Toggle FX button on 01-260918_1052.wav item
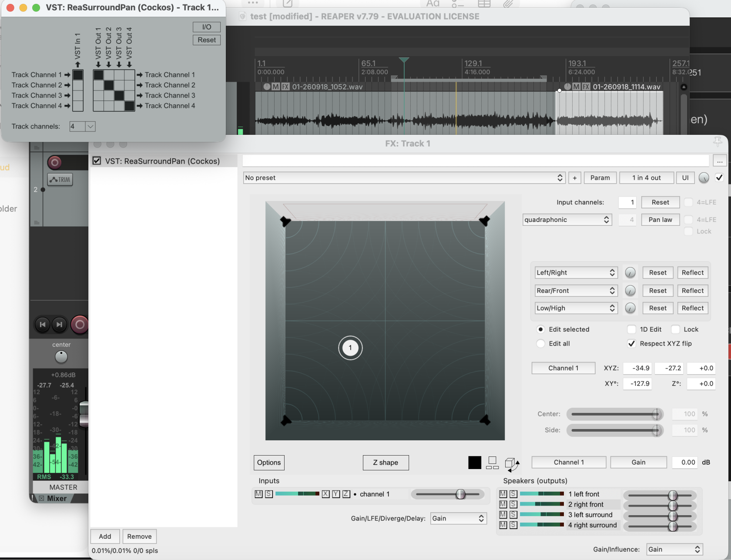This screenshot has width=731, height=560. (285, 87)
